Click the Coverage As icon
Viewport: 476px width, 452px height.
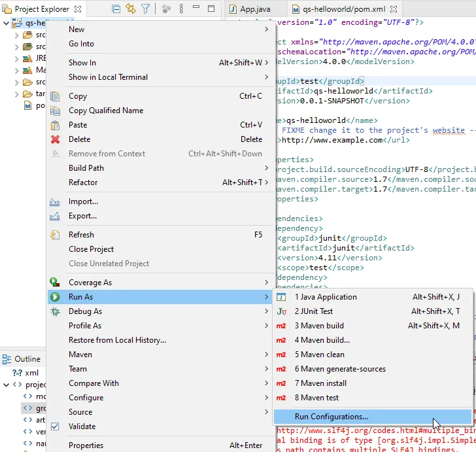pos(55,282)
